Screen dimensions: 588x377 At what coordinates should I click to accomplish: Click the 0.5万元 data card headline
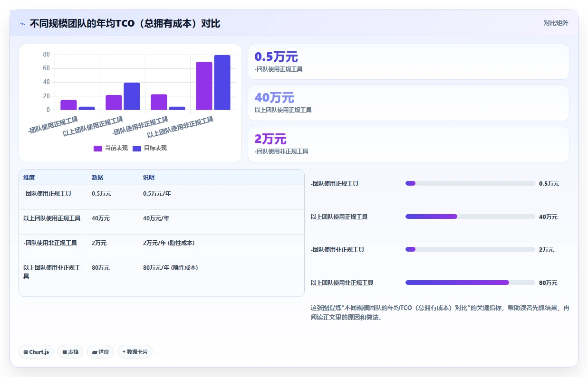click(276, 57)
